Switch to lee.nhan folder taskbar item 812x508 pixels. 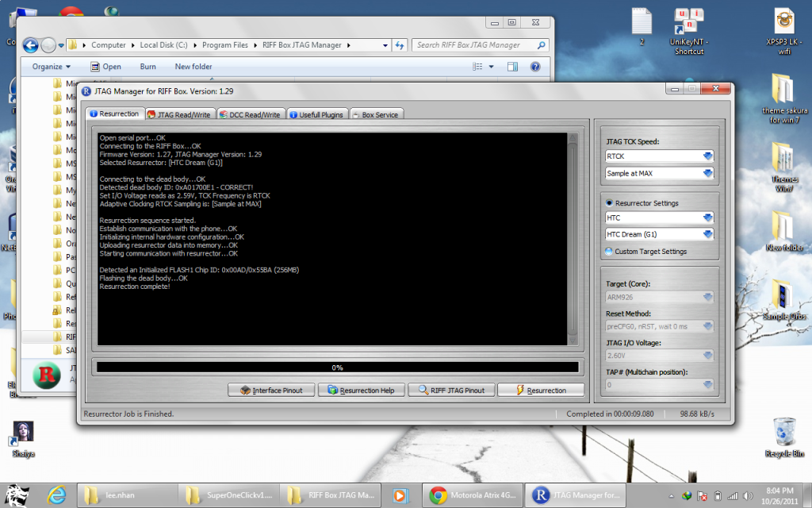point(127,495)
